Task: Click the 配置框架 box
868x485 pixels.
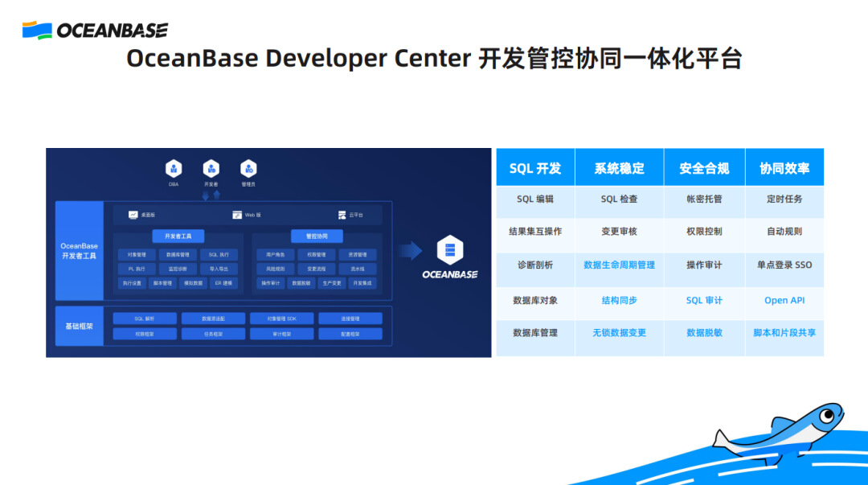Action: [x=350, y=334]
